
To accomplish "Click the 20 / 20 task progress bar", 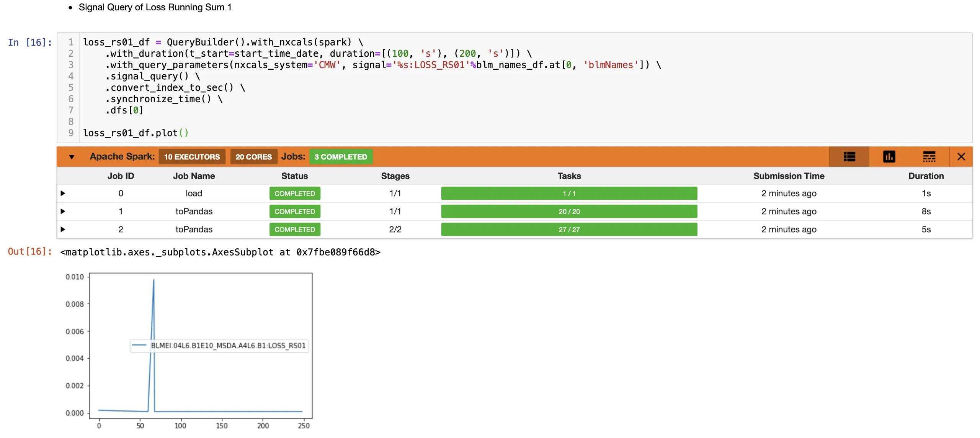I will (x=569, y=211).
